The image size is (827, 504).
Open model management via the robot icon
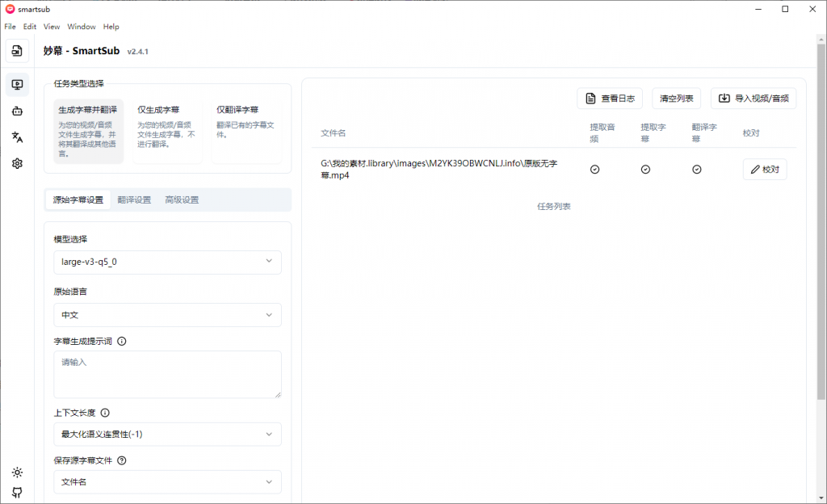(17, 111)
